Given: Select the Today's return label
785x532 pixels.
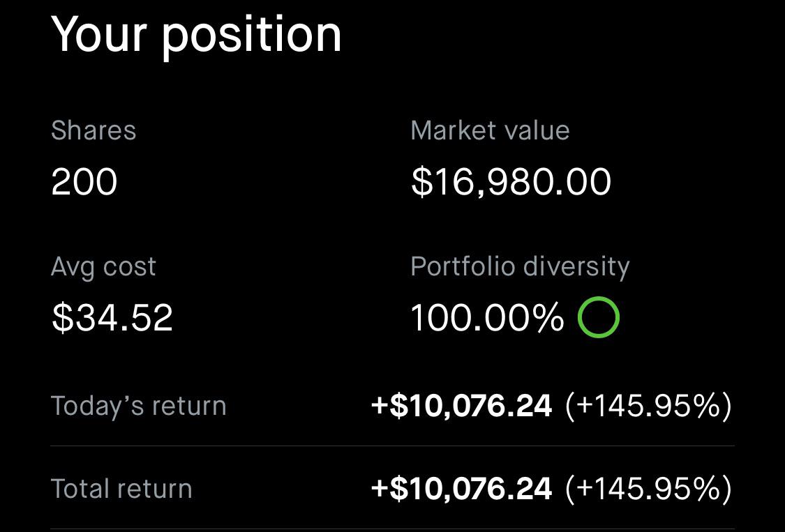Looking at the screenshot, I should point(139,406).
